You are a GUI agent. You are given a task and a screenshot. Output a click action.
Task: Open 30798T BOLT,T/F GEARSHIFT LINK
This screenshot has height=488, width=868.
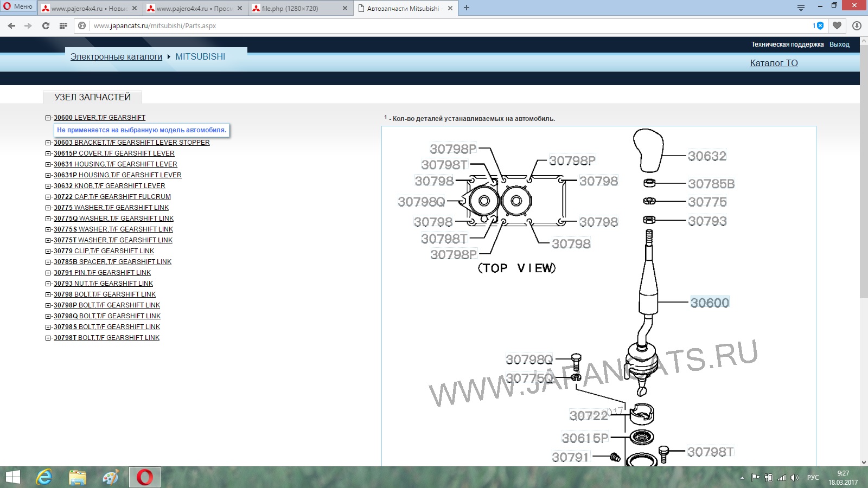coord(106,338)
